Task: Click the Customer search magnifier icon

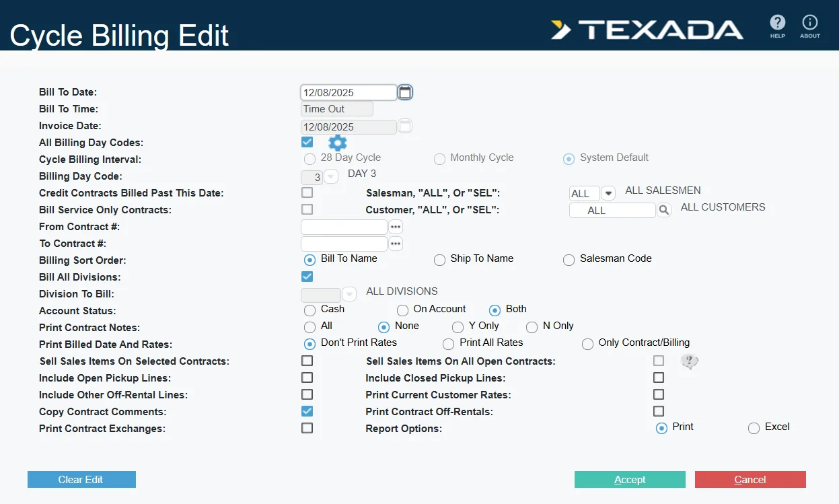Action: click(x=663, y=211)
